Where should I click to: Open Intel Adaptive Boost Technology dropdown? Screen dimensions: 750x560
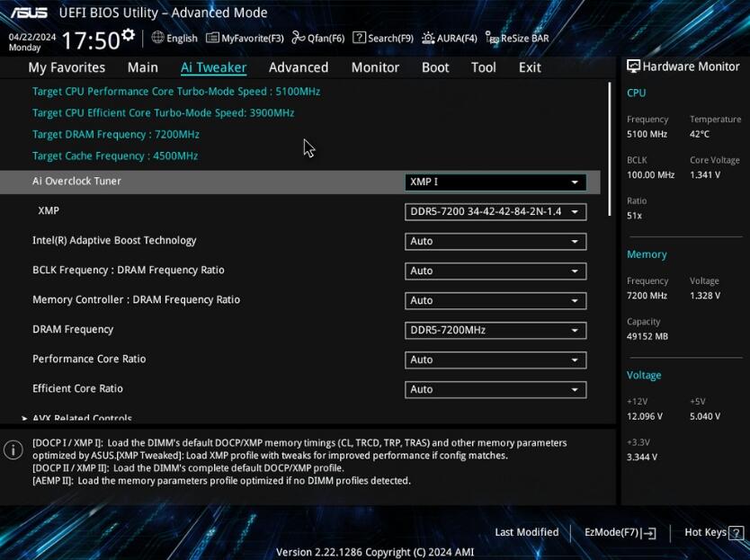[x=495, y=241]
